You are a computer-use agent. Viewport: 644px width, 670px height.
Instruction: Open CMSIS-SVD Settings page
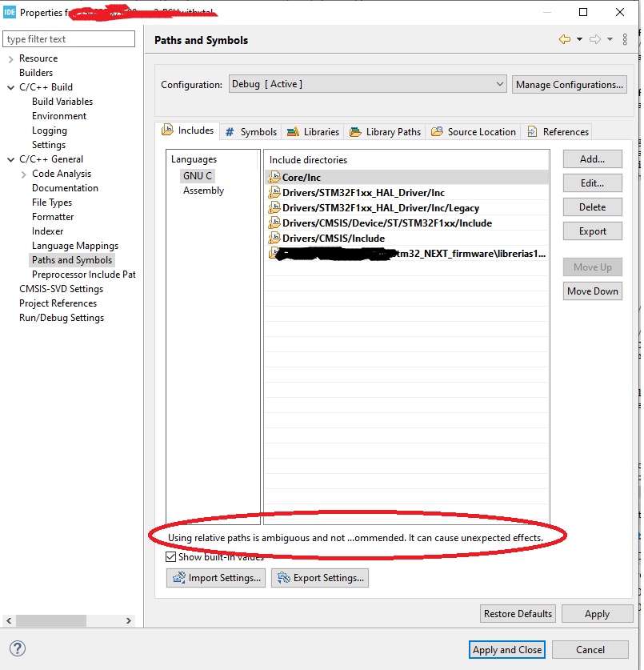click(x=61, y=289)
